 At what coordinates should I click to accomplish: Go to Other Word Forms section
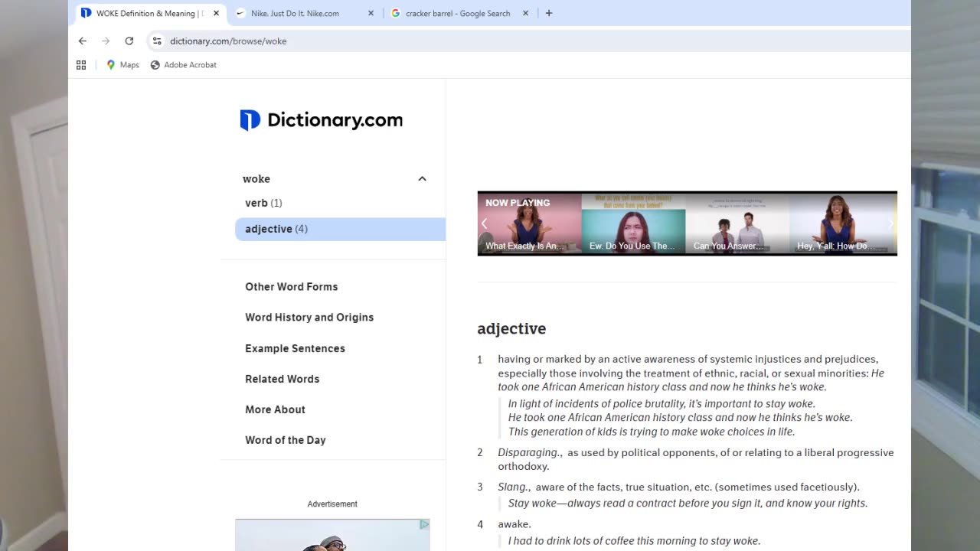[x=291, y=287]
